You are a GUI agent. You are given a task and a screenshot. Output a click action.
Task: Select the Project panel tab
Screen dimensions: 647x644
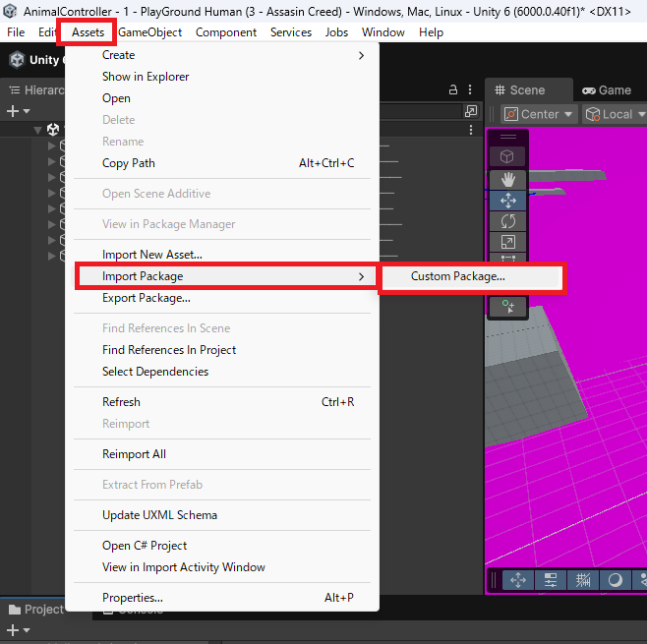click(x=36, y=609)
